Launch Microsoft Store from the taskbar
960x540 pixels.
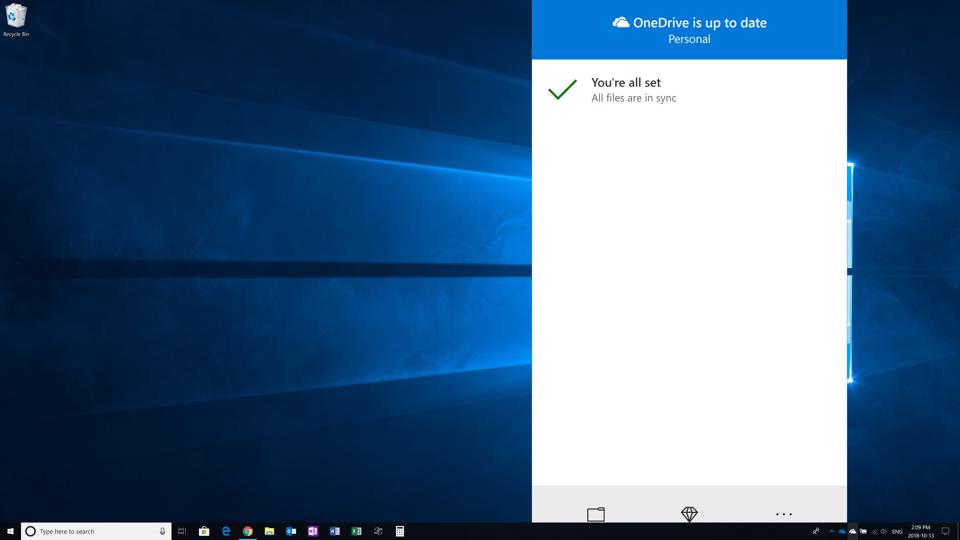(204, 531)
